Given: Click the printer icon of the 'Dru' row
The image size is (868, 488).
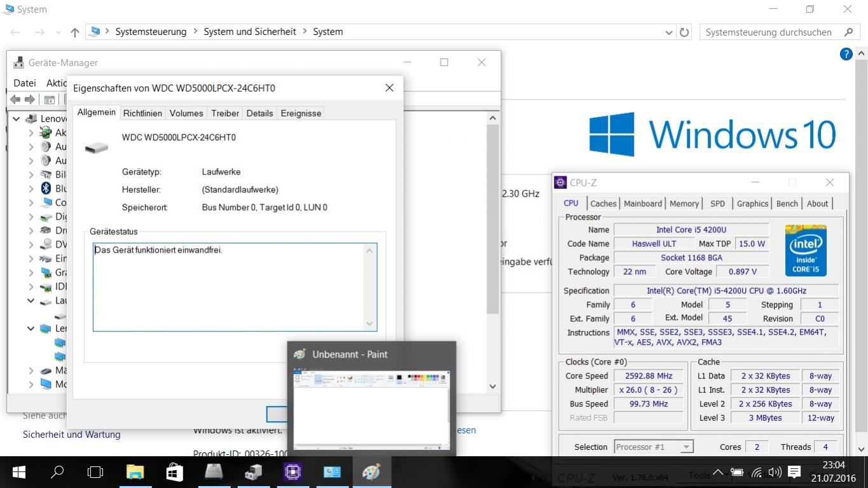Looking at the screenshot, I should [x=46, y=230].
